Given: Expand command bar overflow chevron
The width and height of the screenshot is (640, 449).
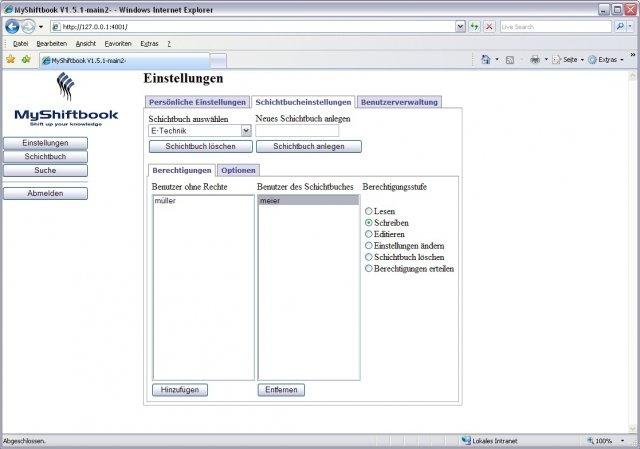Looking at the screenshot, I should (633, 55).
